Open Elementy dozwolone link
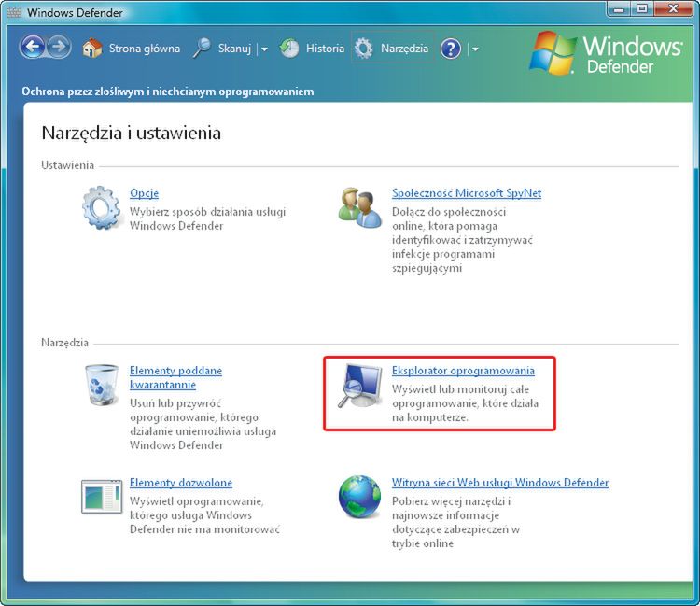Image resolution: width=700 pixels, height=606 pixels. click(x=181, y=483)
